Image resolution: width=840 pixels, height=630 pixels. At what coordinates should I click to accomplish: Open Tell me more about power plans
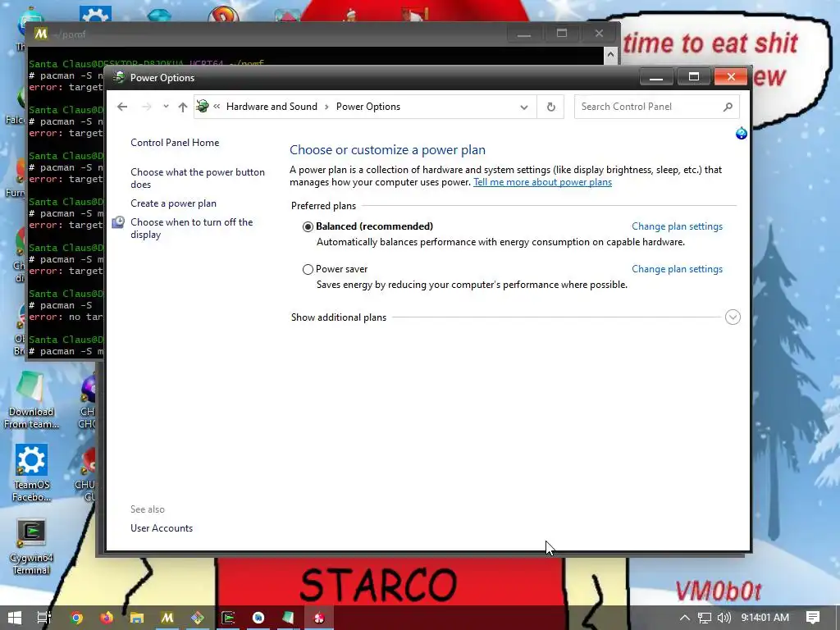click(x=542, y=182)
